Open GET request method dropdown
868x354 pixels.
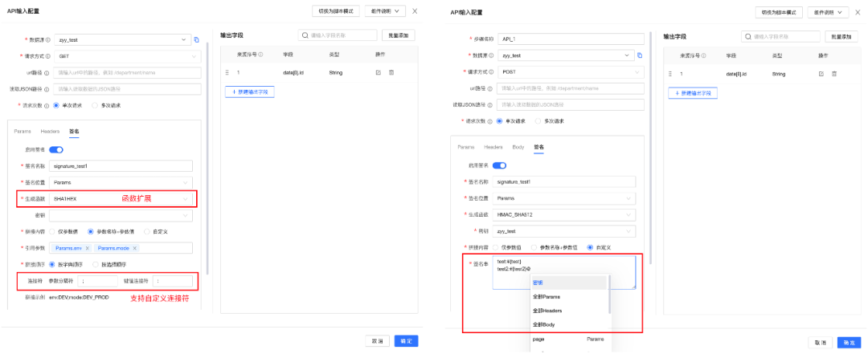point(125,56)
